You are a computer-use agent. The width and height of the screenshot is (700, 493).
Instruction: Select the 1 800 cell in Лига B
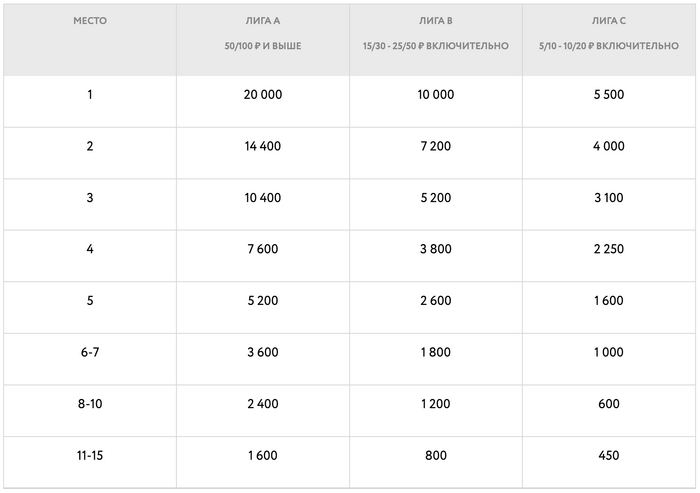pos(435,352)
